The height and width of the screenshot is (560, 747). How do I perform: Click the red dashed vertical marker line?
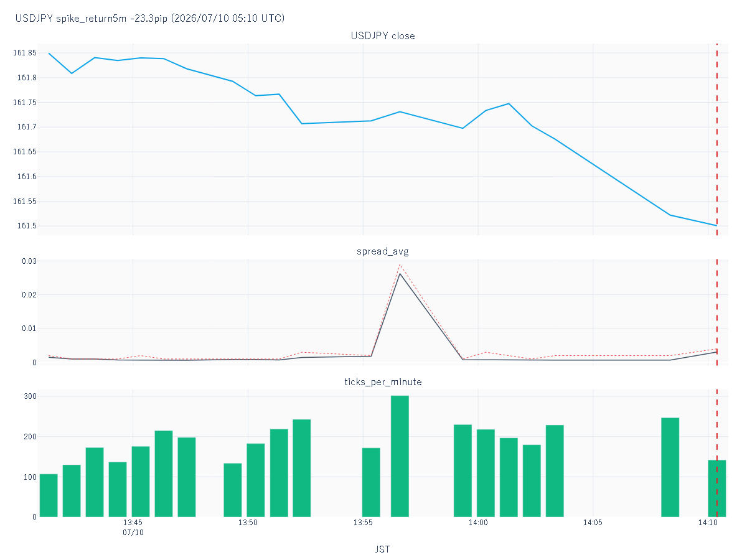(716, 280)
